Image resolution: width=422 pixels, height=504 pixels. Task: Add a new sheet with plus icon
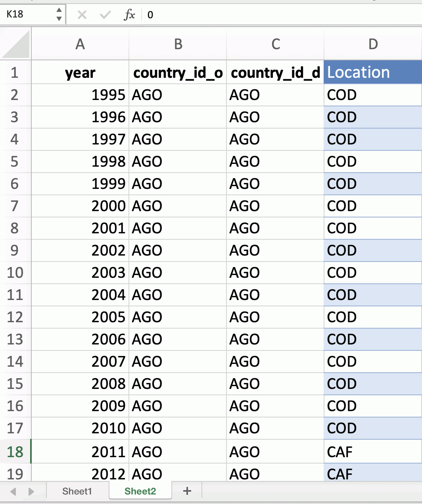(187, 491)
